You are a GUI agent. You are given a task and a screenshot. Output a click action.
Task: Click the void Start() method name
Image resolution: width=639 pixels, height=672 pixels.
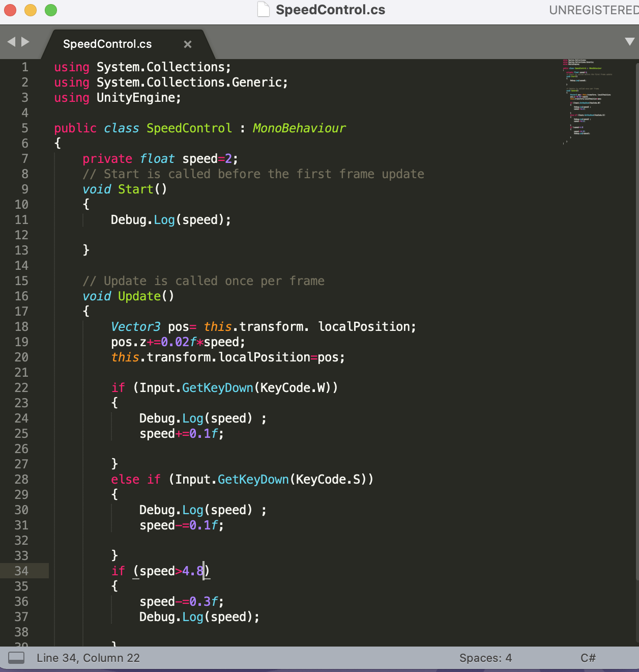click(135, 189)
